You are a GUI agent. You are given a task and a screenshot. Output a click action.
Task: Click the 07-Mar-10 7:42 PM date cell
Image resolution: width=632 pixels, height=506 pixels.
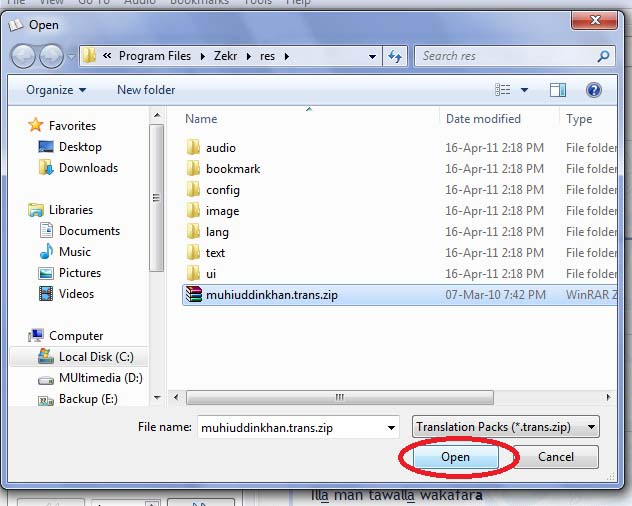tap(495, 295)
